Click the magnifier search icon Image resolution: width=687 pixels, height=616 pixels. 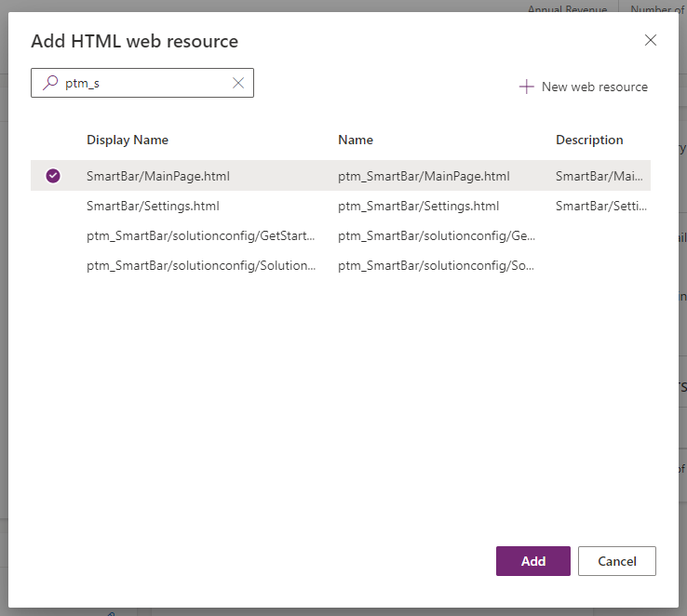point(50,82)
